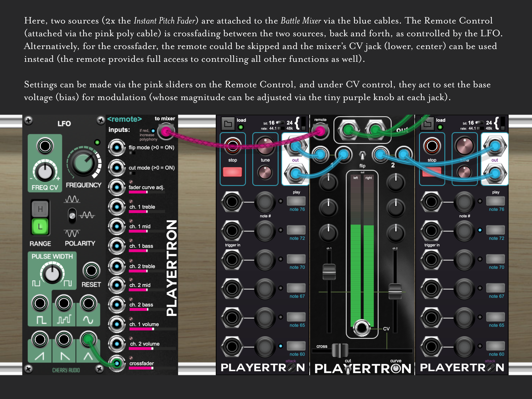
Task: Click the cross fader handle on mixer
Action: tap(340, 350)
